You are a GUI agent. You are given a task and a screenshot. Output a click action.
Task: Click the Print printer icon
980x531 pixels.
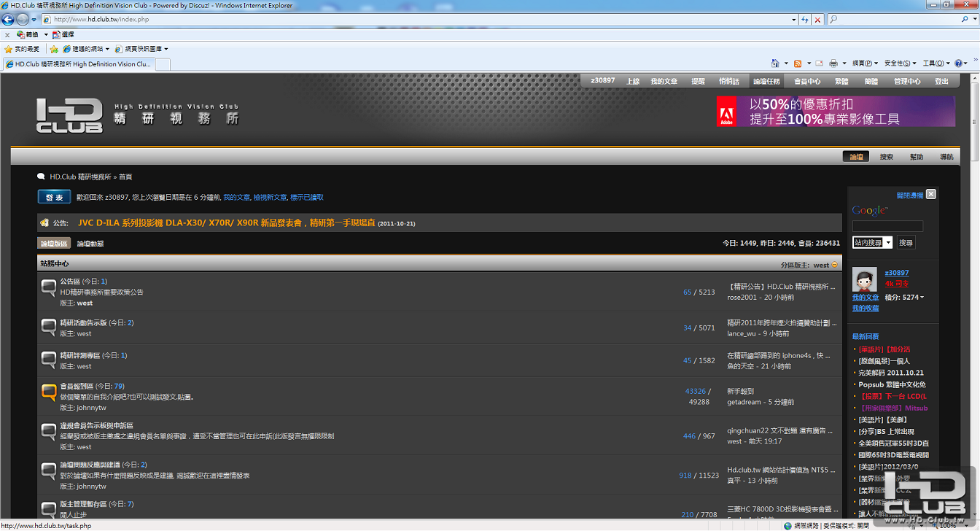[833, 63]
